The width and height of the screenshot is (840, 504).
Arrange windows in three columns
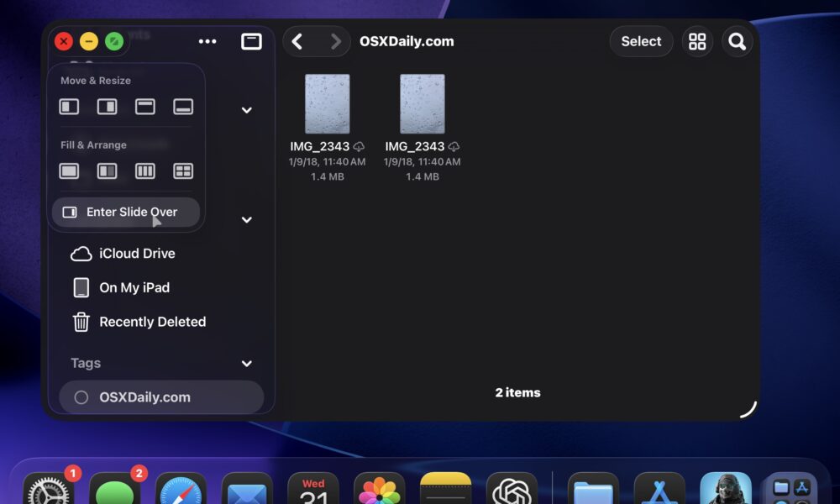click(x=145, y=171)
